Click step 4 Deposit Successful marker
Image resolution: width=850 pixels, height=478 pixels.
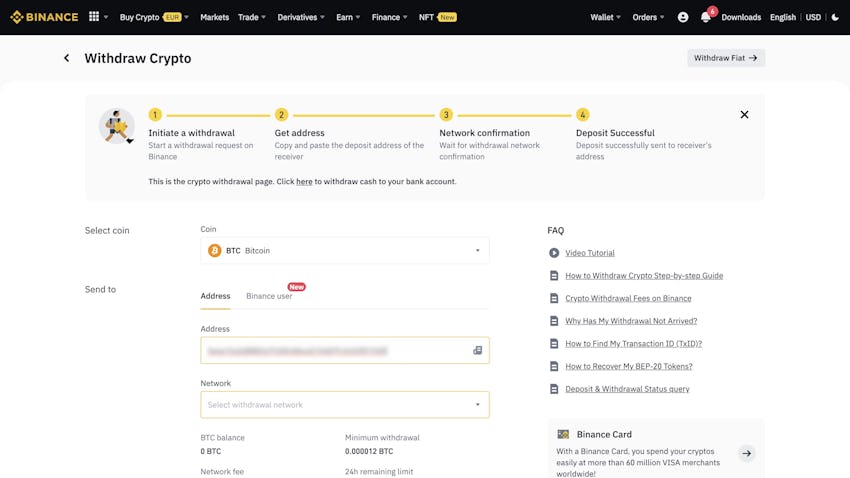click(582, 115)
